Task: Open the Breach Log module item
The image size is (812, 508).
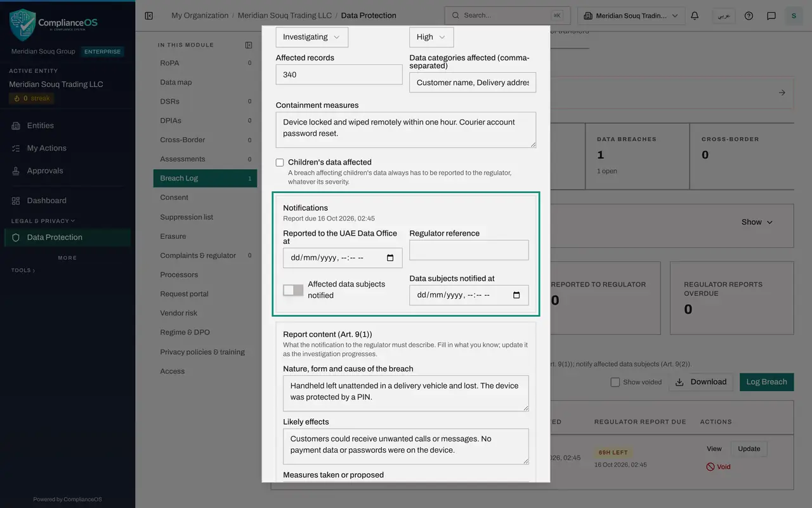Action: [205, 178]
